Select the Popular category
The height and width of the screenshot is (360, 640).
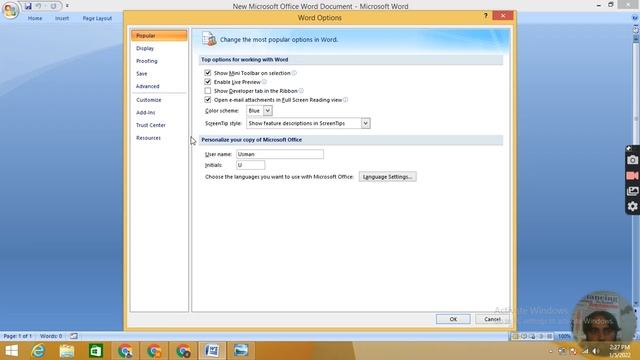tap(159, 36)
